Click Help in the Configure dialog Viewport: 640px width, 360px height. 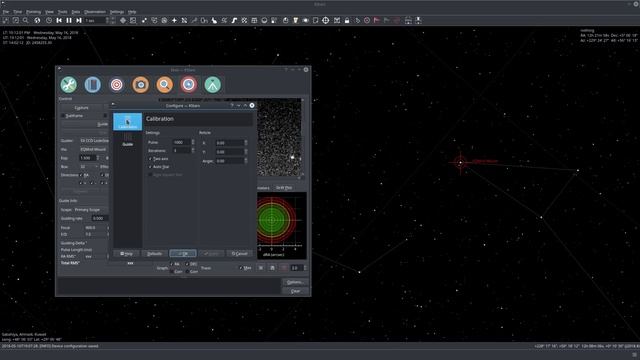coord(127,253)
